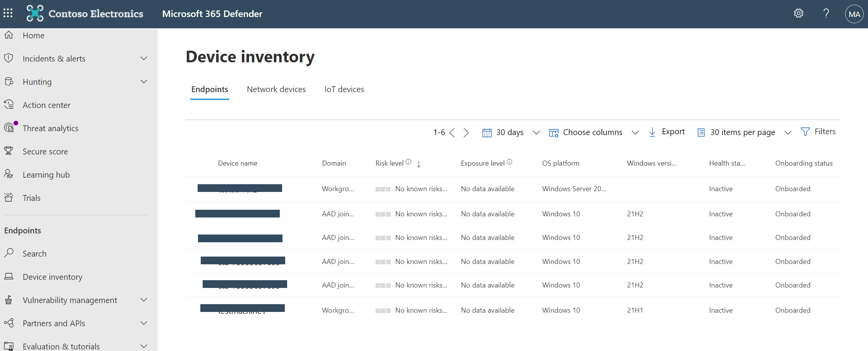
Task: Open the Secure score page
Action: [45, 151]
